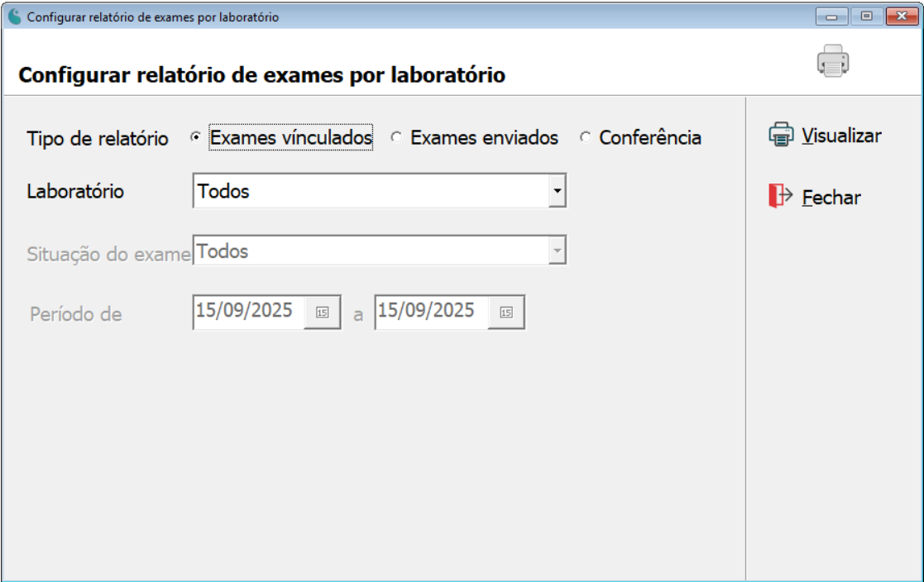The image size is (924, 582).
Task: Click the Visualizar printer icon
Action: pyautogui.click(x=781, y=134)
